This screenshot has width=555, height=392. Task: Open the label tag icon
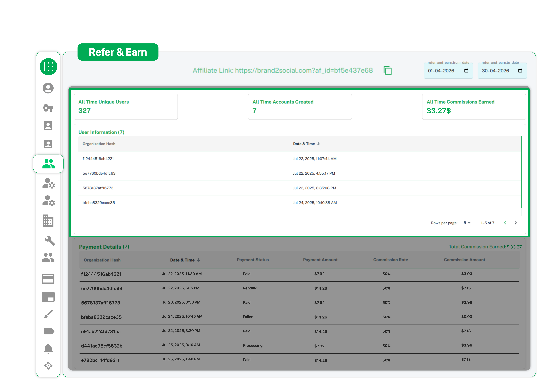[49, 331]
